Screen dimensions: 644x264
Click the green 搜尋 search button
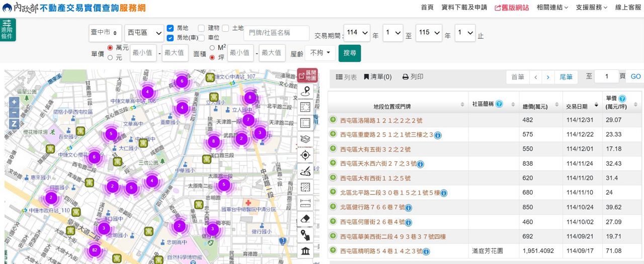click(x=349, y=53)
